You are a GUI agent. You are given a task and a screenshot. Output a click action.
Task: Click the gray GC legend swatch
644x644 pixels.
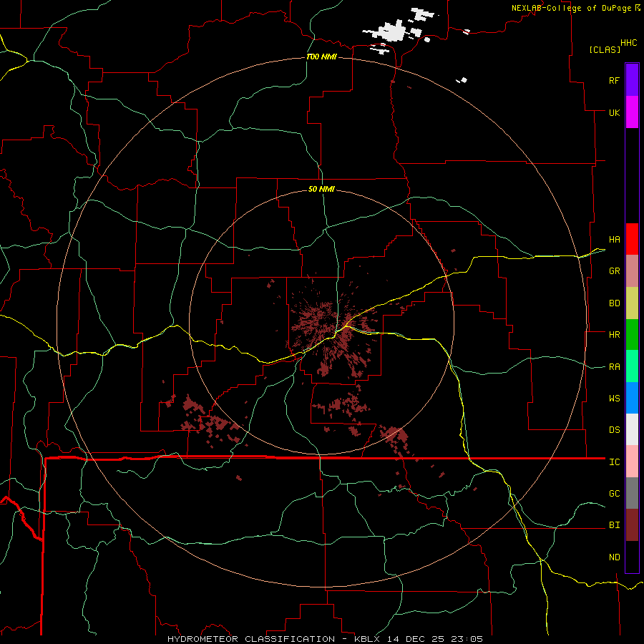(x=632, y=493)
